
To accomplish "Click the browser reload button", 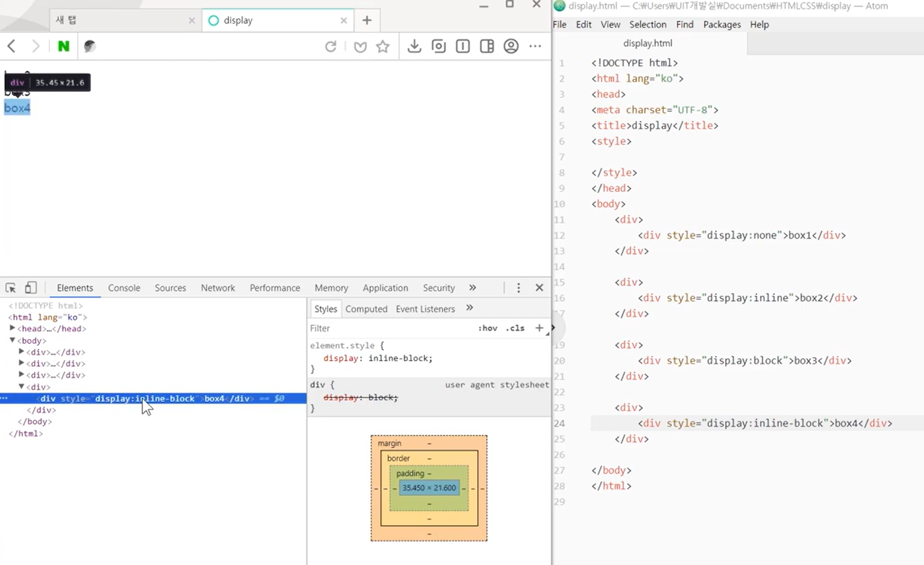I will [330, 46].
